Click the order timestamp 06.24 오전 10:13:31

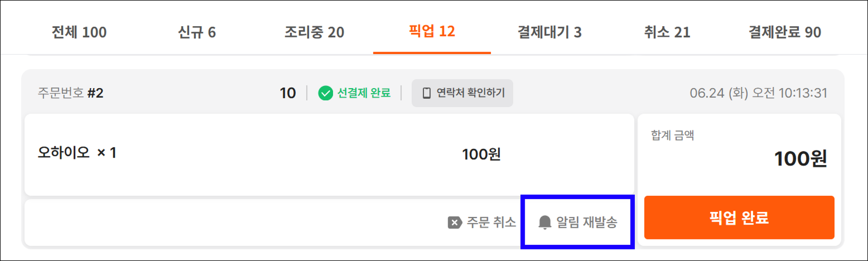click(x=758, y=93)
